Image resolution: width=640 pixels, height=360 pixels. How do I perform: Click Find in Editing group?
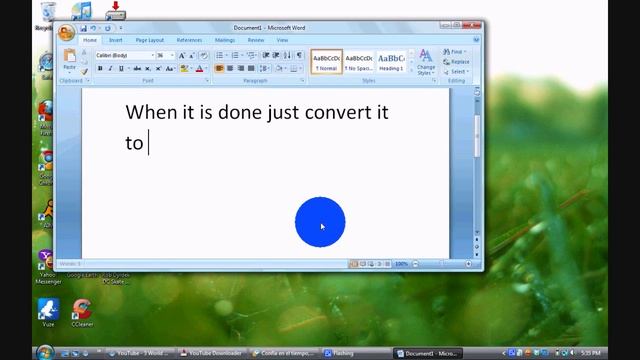coord(454,52)
